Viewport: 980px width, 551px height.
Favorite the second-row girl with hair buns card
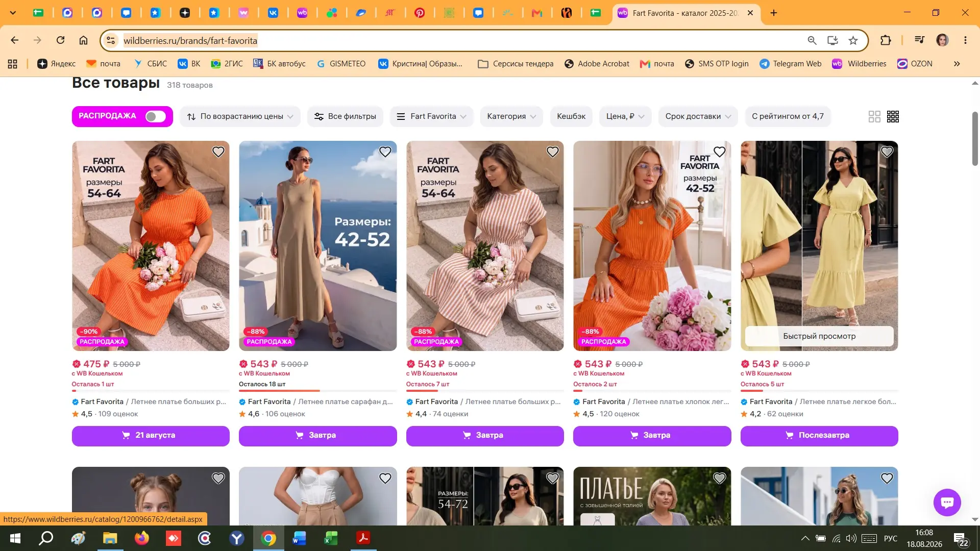pyautogui.click(x=218, y=479)
